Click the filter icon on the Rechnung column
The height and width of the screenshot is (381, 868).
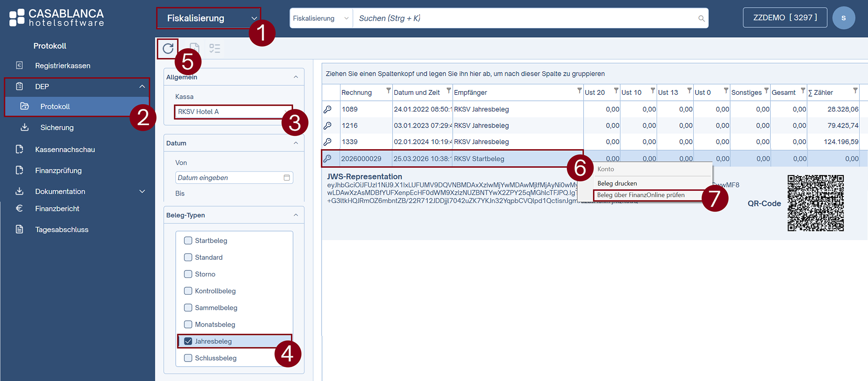pos(388,91)
